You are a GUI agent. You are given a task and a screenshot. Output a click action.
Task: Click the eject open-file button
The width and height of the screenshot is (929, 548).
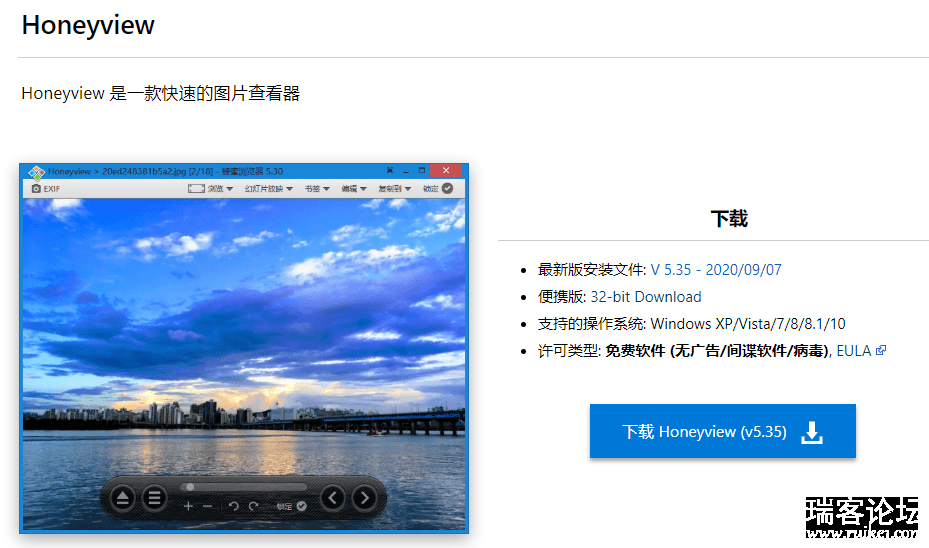coord(123,498)
